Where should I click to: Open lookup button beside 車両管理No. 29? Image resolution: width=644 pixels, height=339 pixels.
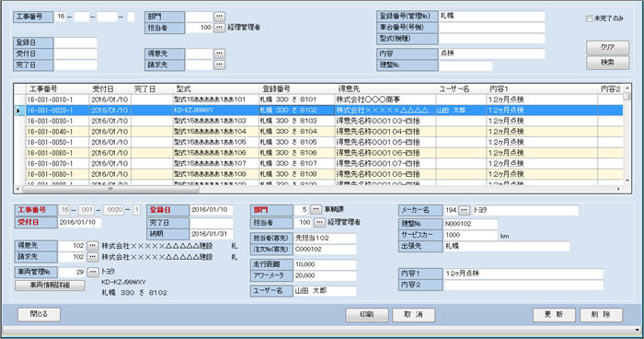(93, 272)
